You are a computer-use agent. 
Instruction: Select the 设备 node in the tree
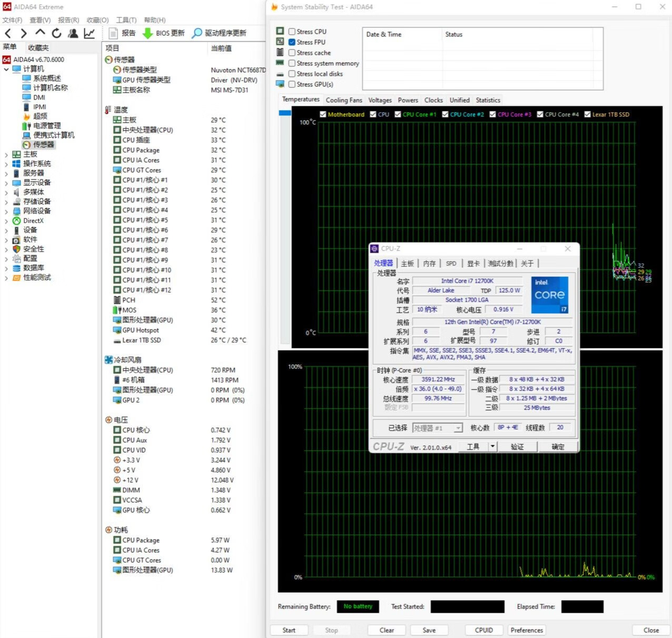(x=30, y=230)
